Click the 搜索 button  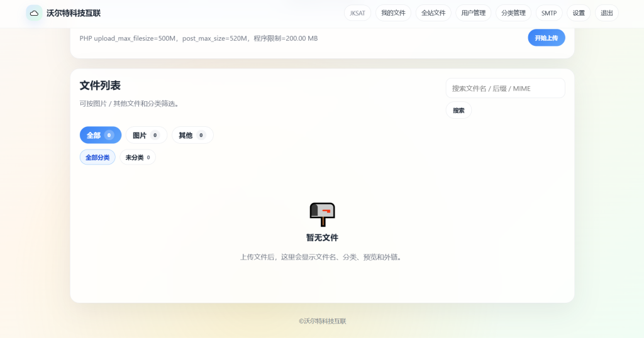click(x=458, y=111)
